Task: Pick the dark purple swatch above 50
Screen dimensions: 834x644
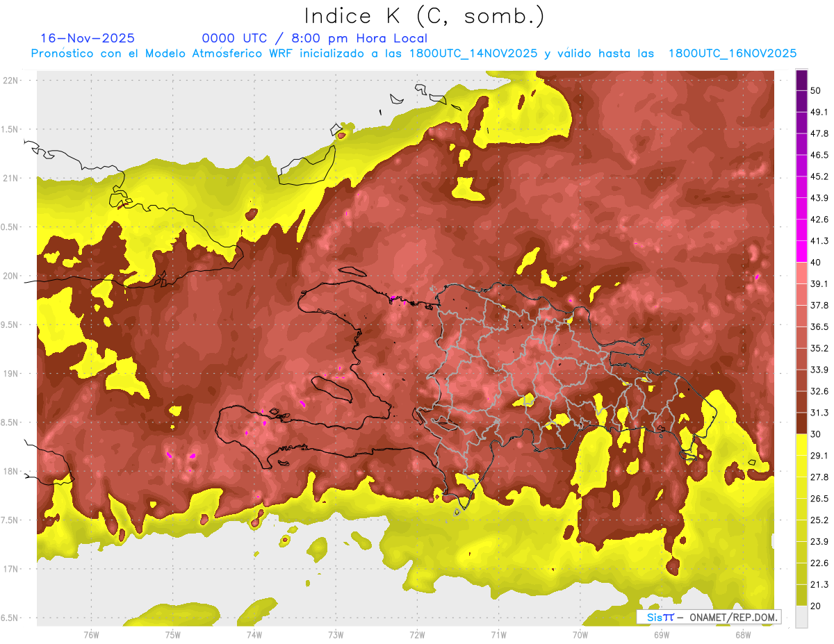Action: 801,80
